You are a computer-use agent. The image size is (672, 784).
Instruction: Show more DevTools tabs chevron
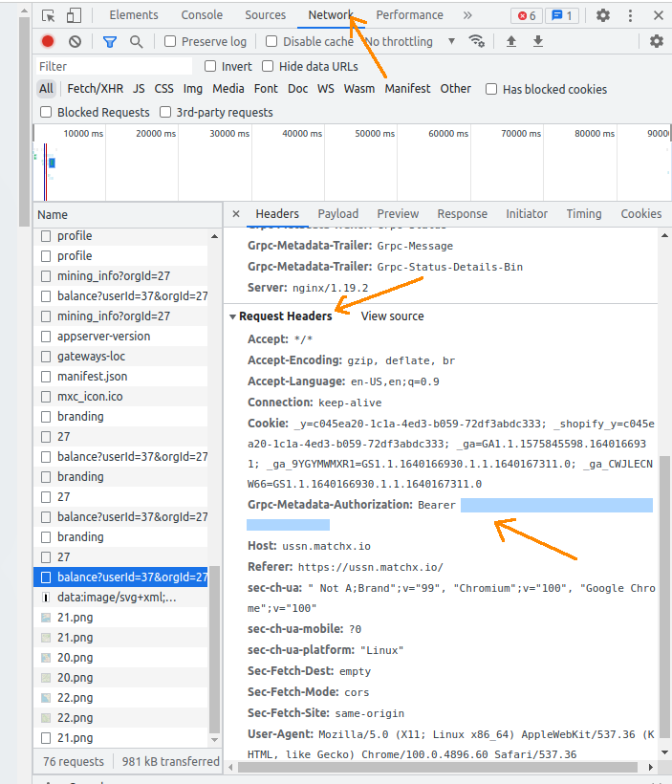(x=467, y=15)
